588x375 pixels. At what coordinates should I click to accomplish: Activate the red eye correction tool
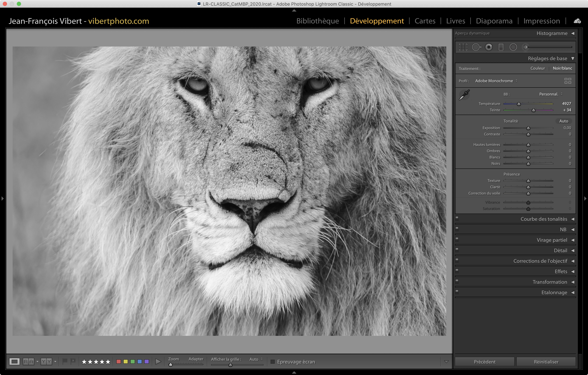click(489, 47)
